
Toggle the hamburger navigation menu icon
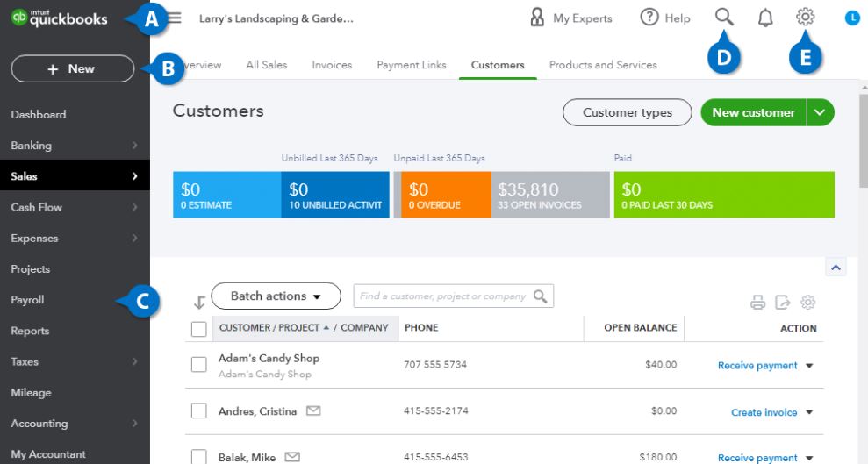point(175,18)
